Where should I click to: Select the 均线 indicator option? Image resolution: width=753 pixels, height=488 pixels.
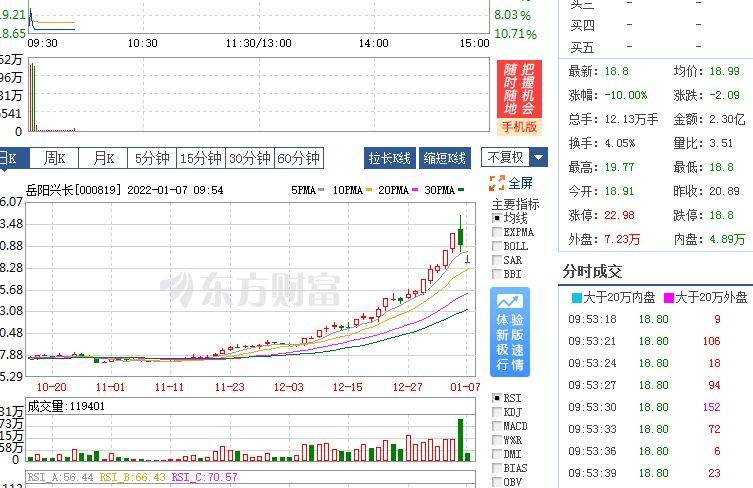coord(497,218)
